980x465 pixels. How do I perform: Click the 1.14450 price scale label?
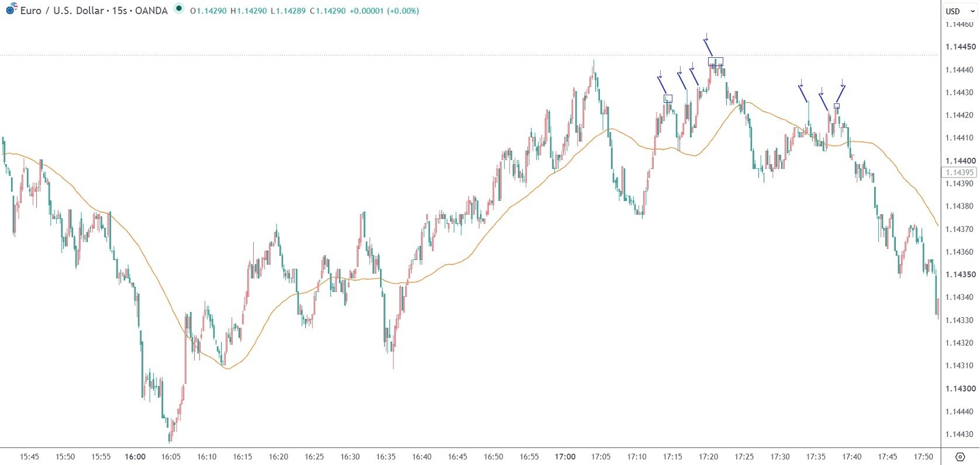(x=961, y=47)
